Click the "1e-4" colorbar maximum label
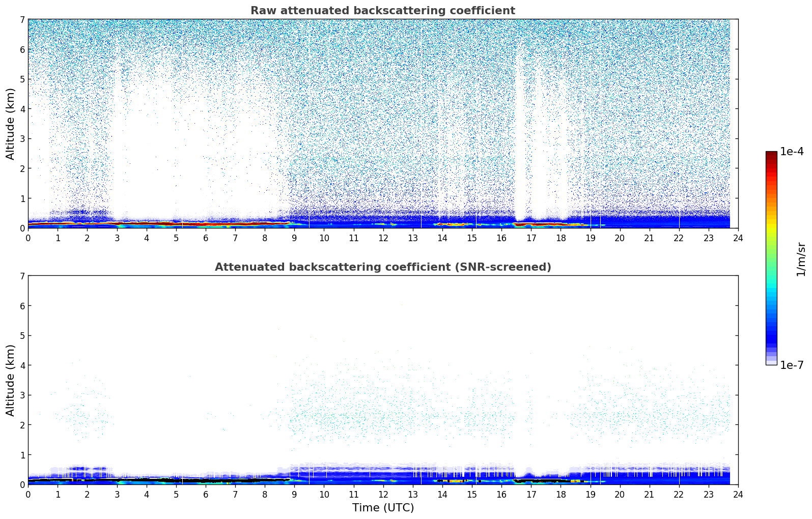This screenshot has width=812, height=519. click(792, 152)
